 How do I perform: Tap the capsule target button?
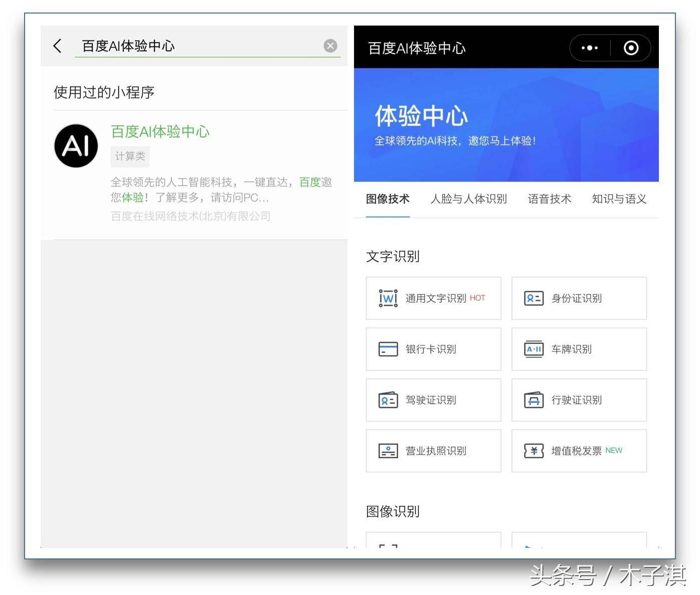[630, 48]
